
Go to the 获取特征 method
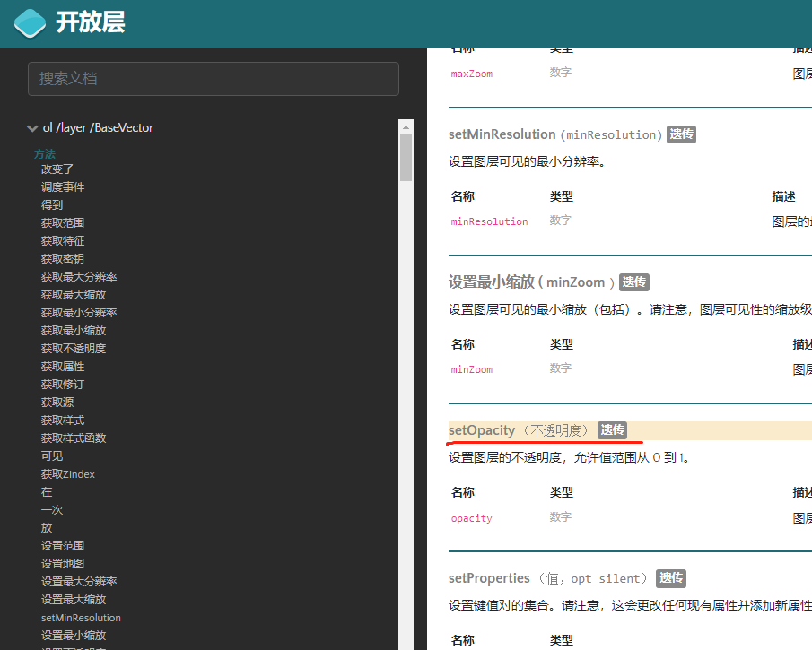pyautogui.click(x=63, y=240)
